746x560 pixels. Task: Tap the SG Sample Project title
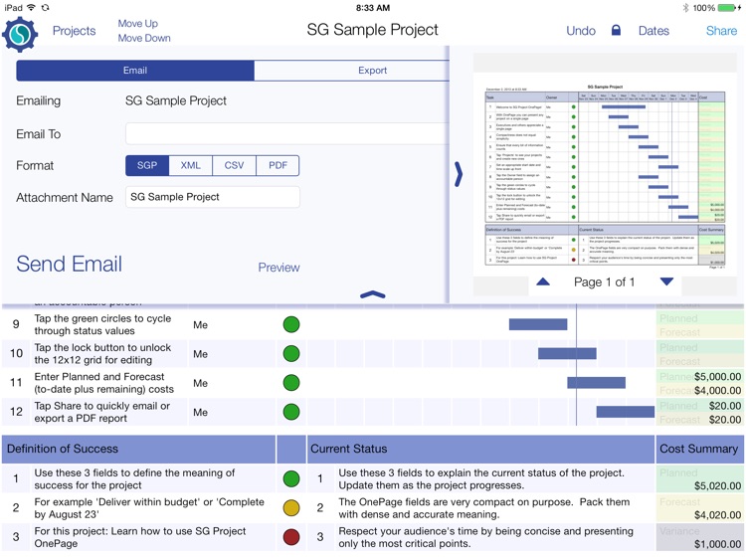click(x=372, y=30)
